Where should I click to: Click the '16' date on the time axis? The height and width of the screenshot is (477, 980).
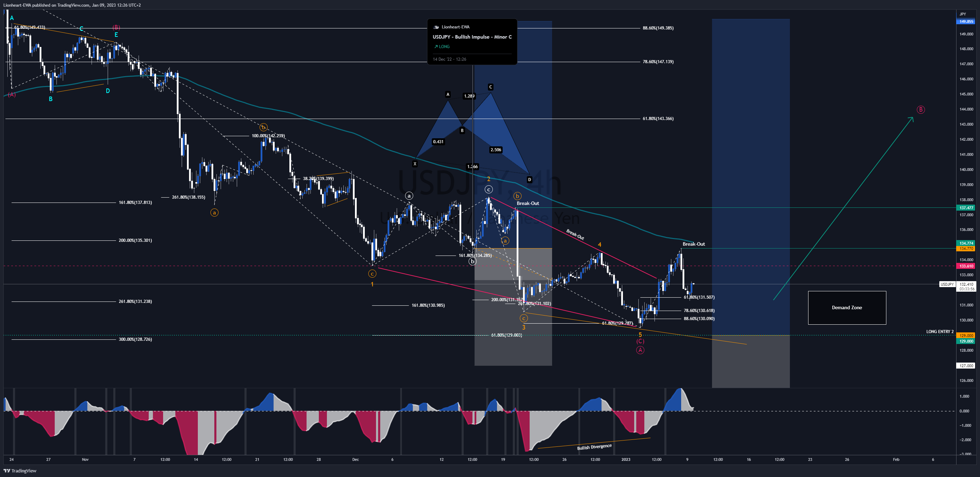pos(748,459)
